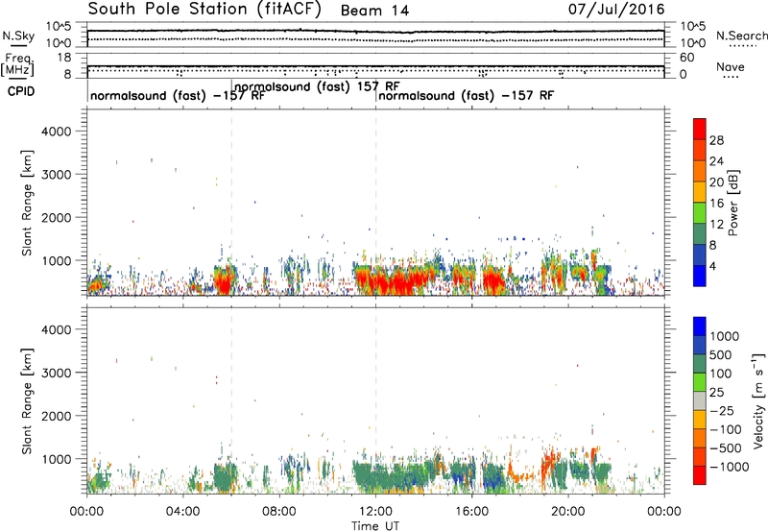768x532 pixels.
Task: Click 'Slant Range [km]' label of velocity panel
Action: pos(27,401)
